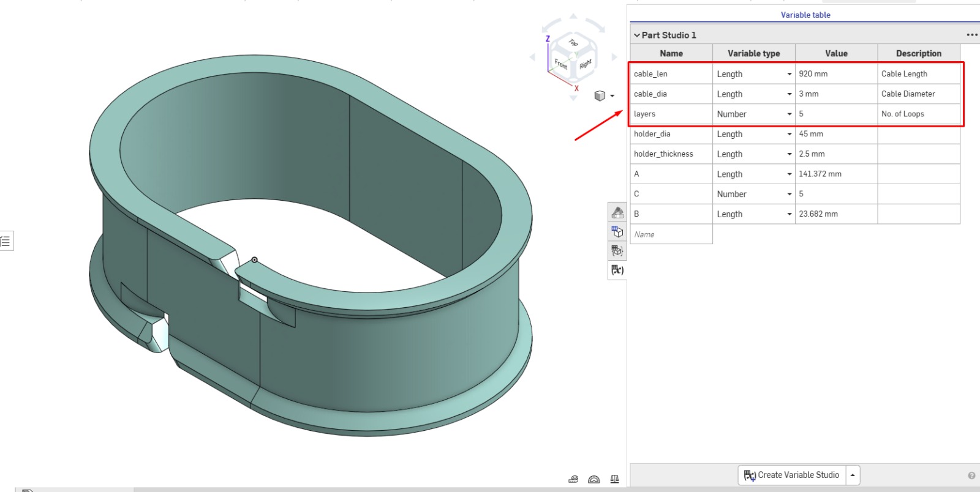Edit the Cable Length description cell
This screenshot has width=980, height=492.
point(919,74)
